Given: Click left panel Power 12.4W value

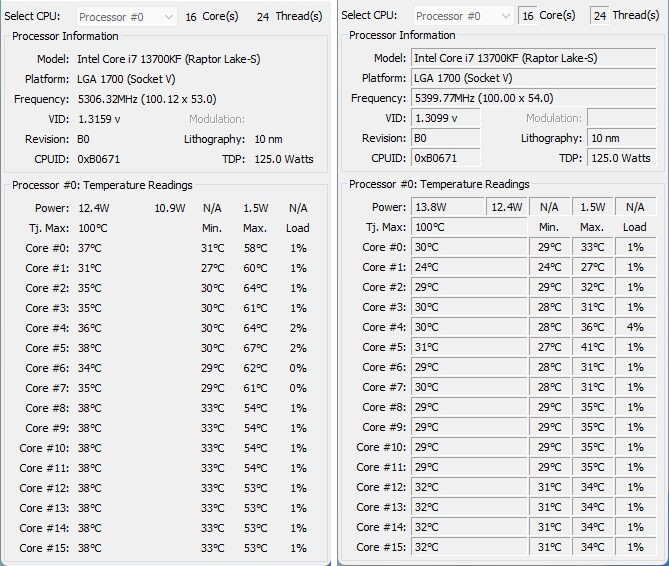Looking at the screenshot, I should pyautogui.click(x=94, y=208).
